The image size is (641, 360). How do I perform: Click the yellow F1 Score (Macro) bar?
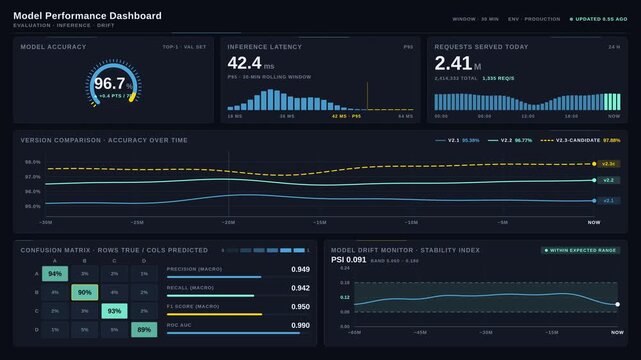pos(215,314)
